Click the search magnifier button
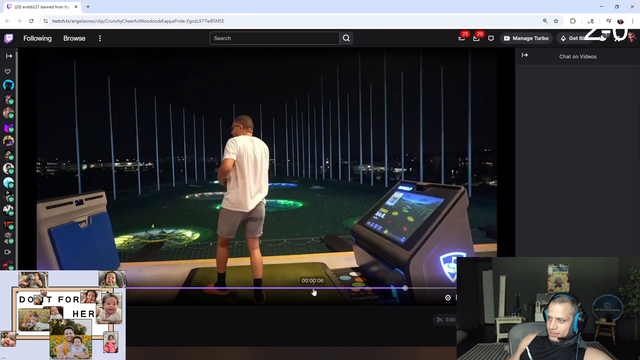The width and height of the screenshot is (640, 360). click(346, 38)
